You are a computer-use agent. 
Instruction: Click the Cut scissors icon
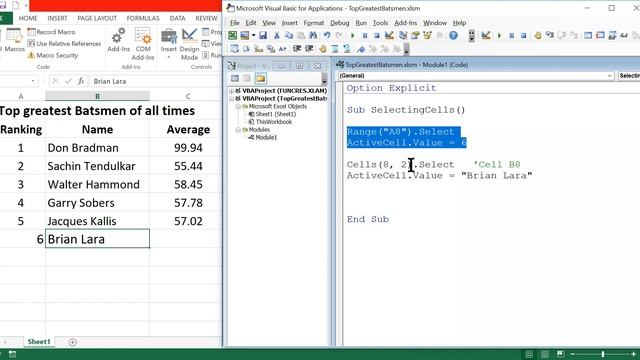click(276, 36)
